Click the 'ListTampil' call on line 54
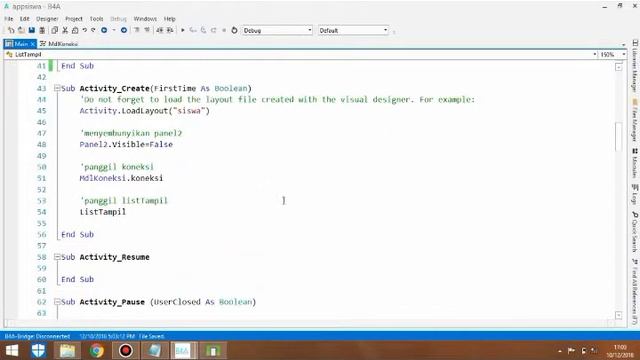 point(103,212)
